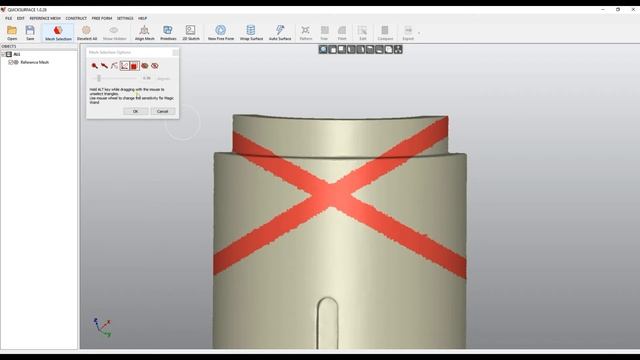Start a 2D Sketch
Screen dimensions: 640x360
191,32
